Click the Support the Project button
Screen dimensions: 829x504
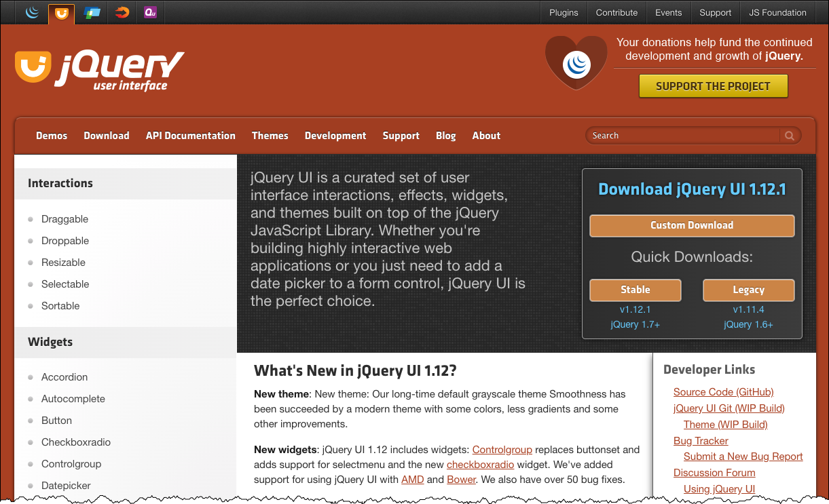pyautogui.click(x=713, y=86)
